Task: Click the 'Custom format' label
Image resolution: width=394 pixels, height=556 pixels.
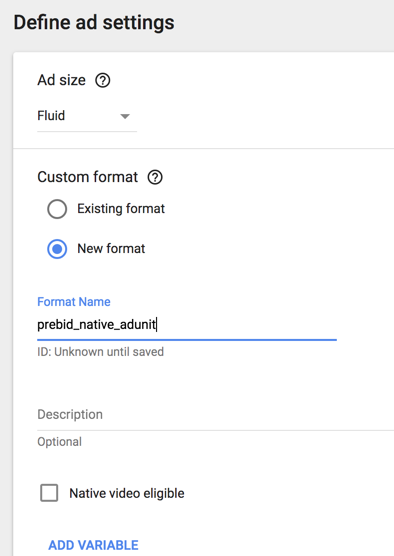Action: tap(88, 177)
